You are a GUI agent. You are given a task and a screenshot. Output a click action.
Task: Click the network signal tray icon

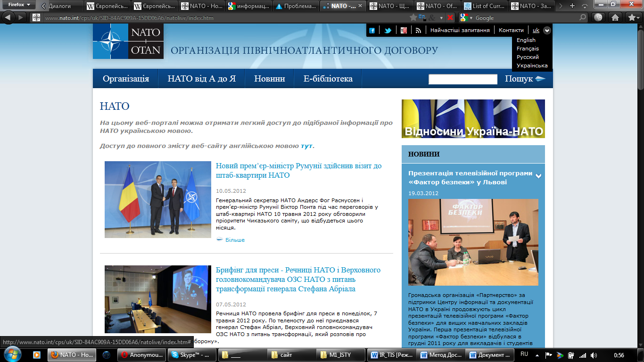583,355
